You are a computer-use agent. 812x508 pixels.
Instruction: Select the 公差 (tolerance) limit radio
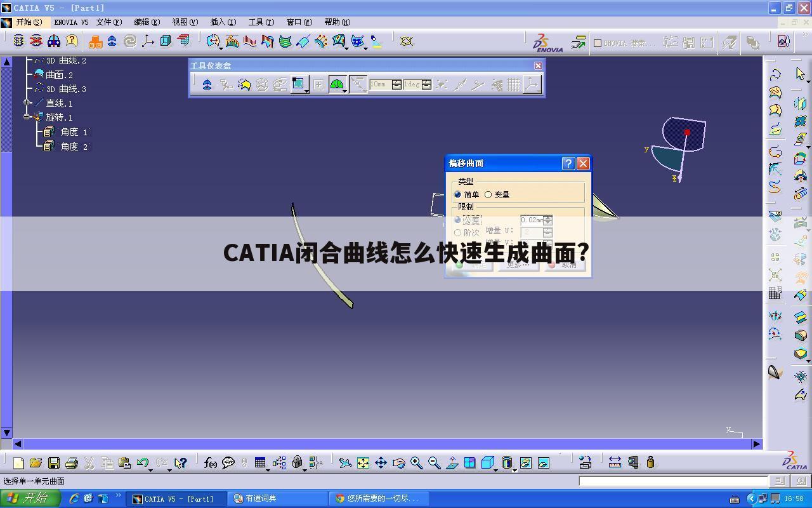(457, 220)
